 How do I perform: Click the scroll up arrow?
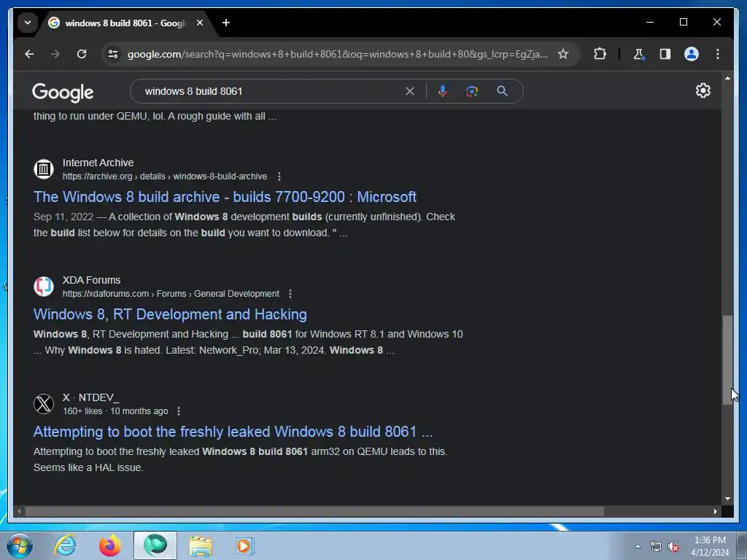point(727,77)
